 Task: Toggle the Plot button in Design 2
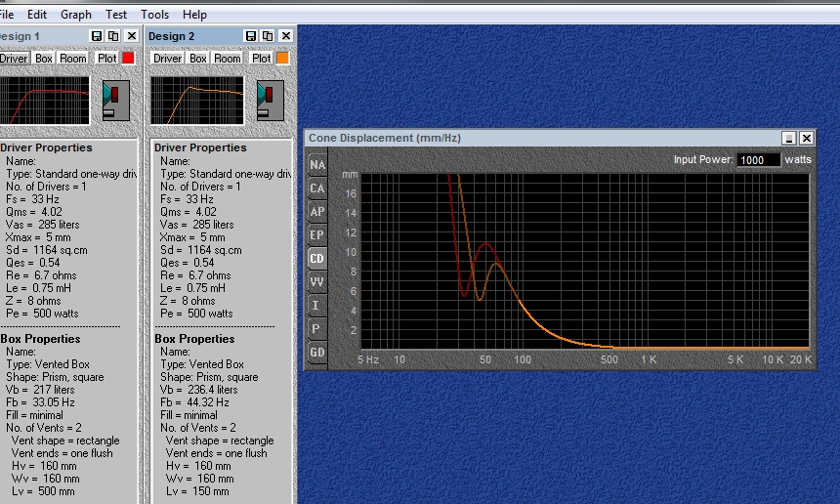click(262, 58)
